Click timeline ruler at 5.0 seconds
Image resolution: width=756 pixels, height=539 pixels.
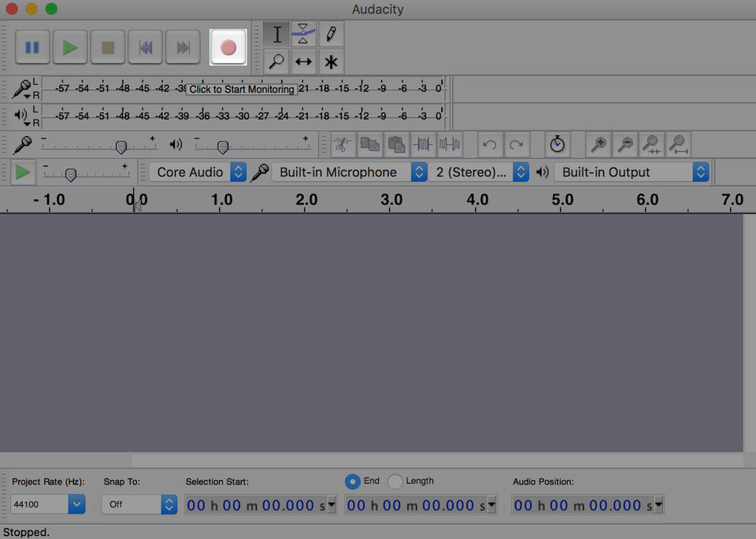pyautogui.click(x=561, y=201)
